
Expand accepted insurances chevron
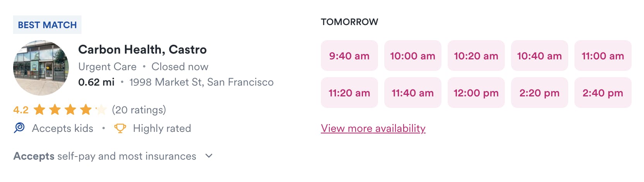click(209, 156)
